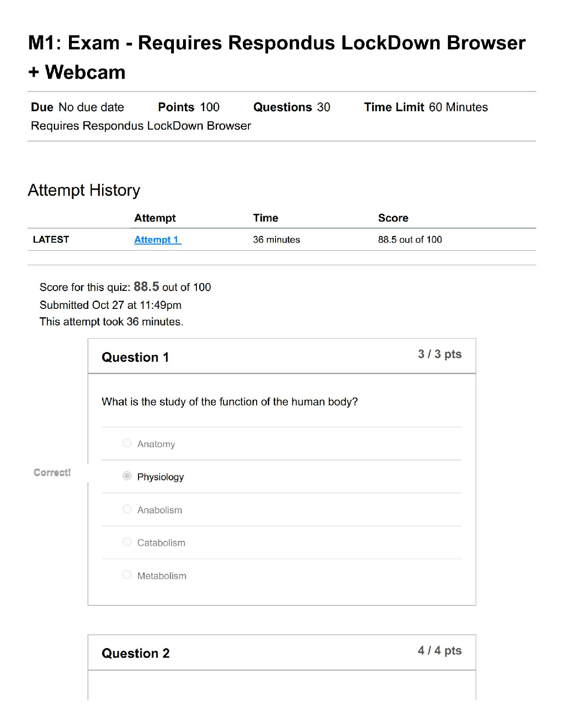
Task: Pick the Catabolism radio button
Action: 127,542
